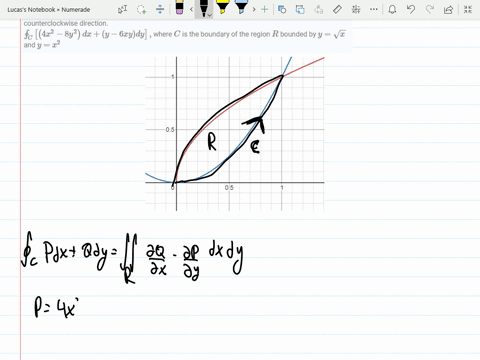This screenshot has width=480, height=360.
Task: Select the Lasso Select tool
Action: pyautogui.click(x=141, y=9)
